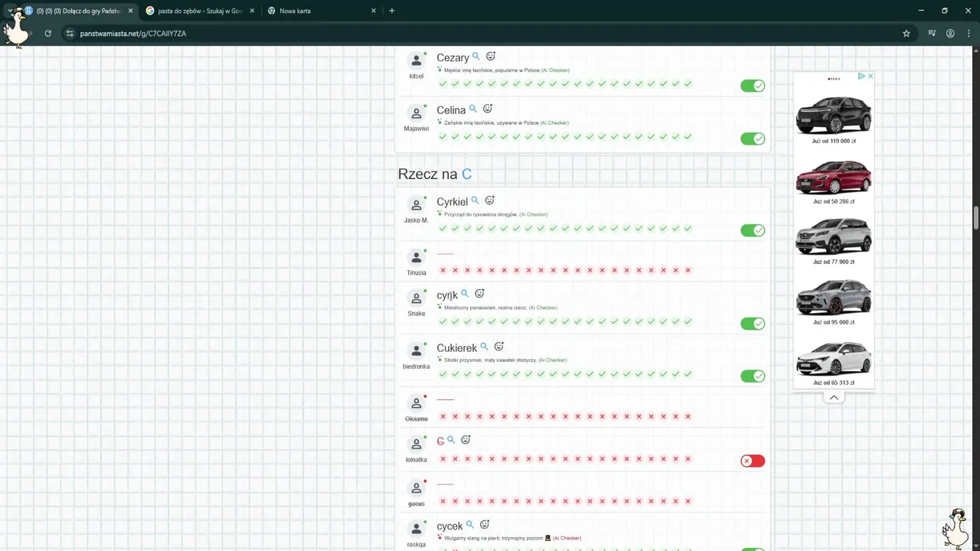Search the answer Cezary with magnifier icon
Screen dimensions: 980x551
pos(476,57)
